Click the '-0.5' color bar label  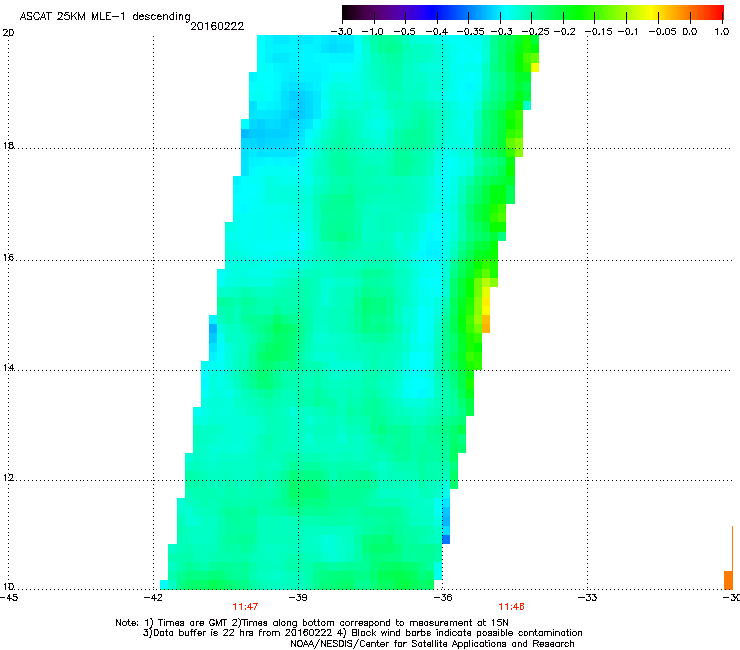(404, 32)
